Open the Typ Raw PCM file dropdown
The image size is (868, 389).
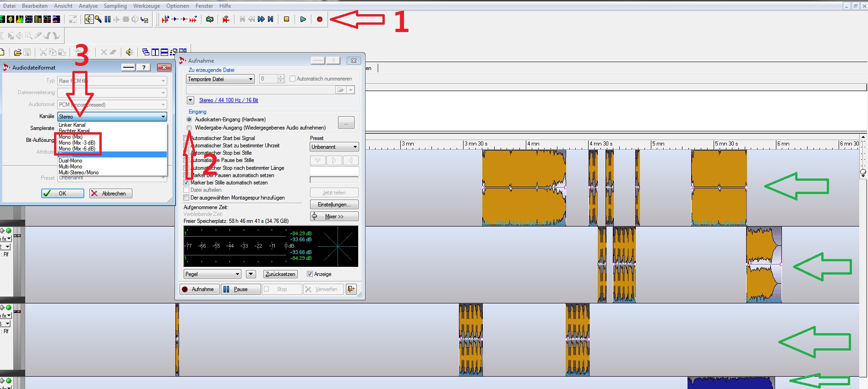[112, 81]
